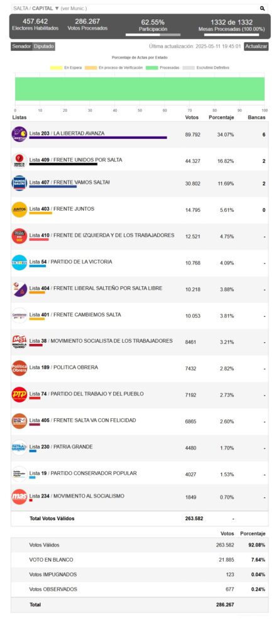This screenshot has height=644, width=276.
Task: Click the red PTP party logo
Action: click(x=19, y=395)
